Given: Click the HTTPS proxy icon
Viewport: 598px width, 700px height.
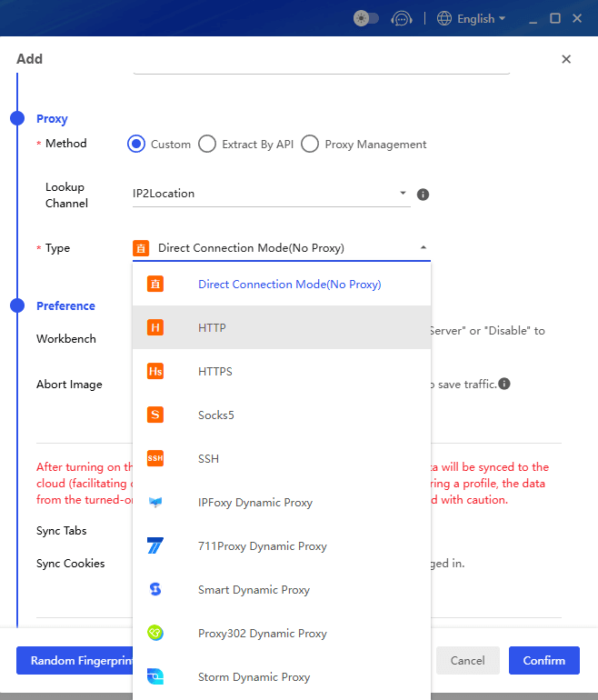Looking at the screenshot, I should pos(155,371).
